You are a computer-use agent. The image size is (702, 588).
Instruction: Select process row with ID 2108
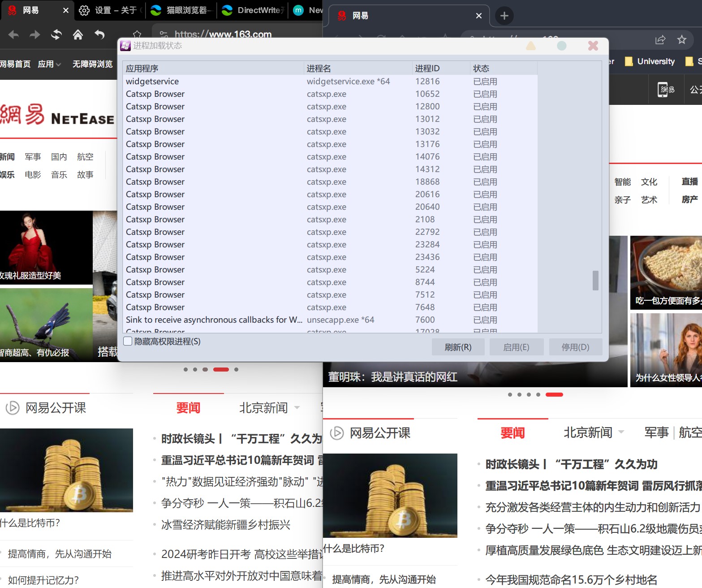[x=330, y=219]
